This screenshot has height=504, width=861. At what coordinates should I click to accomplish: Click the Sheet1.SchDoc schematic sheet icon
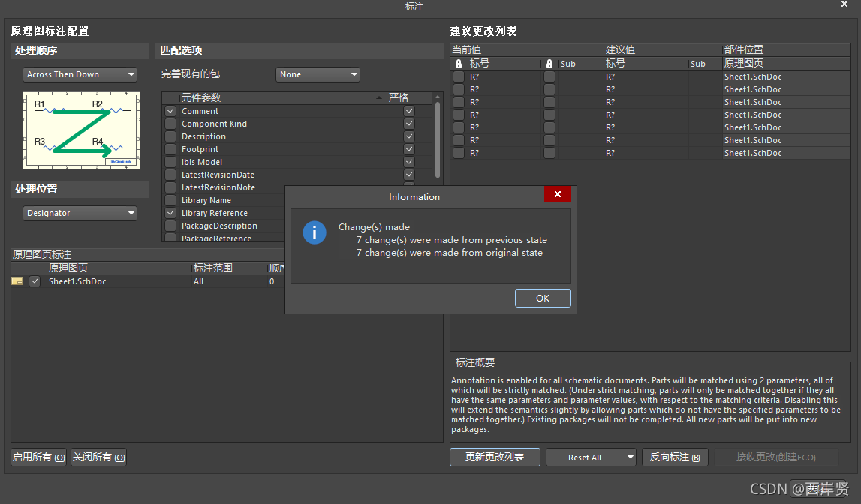(x=17, y=280)
